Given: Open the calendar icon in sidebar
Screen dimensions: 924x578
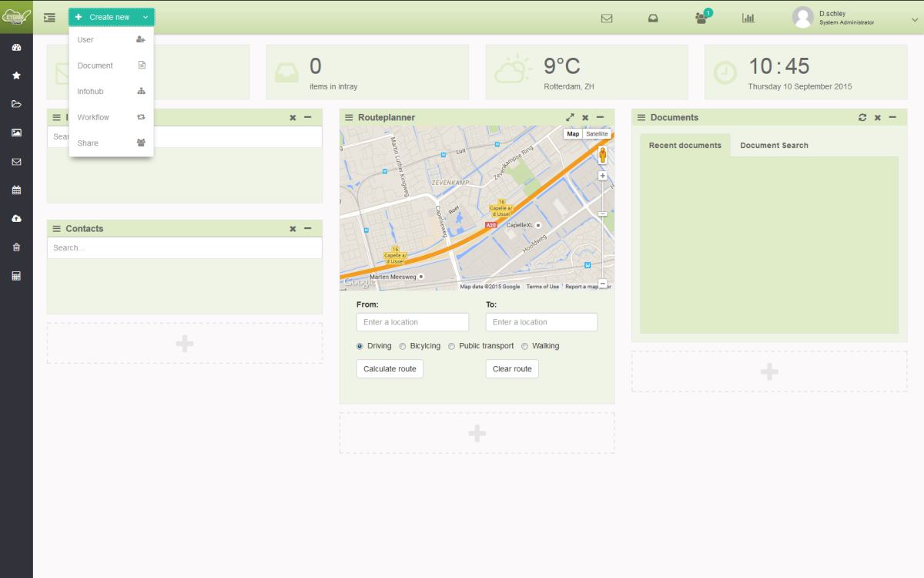Looking at the screenshot, I should [16, 190].
